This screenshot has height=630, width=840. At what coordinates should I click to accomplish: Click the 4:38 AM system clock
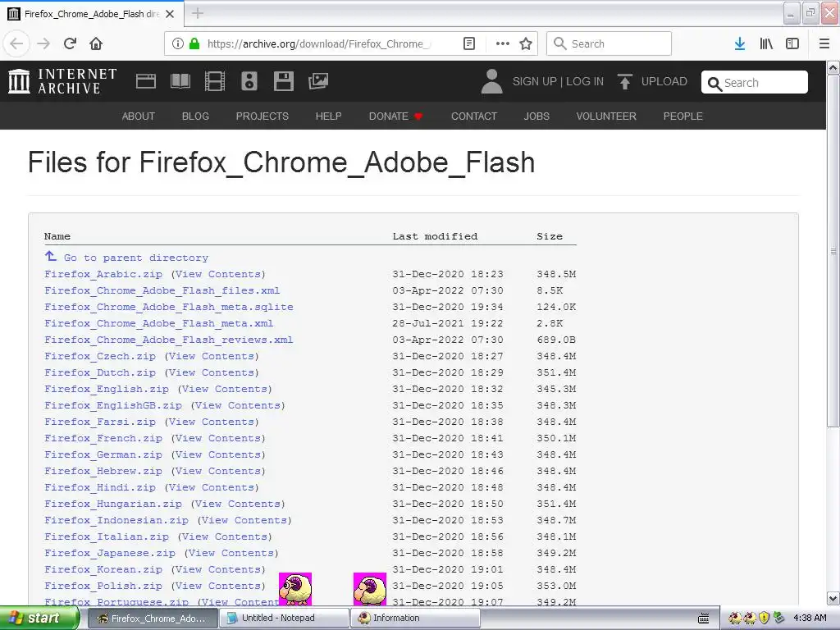pyautogui.click(x=810, y=619)
